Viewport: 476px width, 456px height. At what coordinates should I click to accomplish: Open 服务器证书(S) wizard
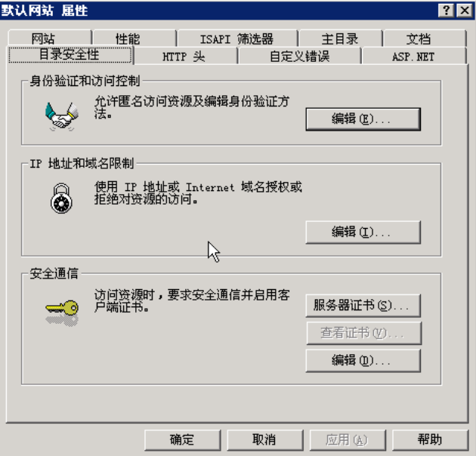click(x=363, y=306)
